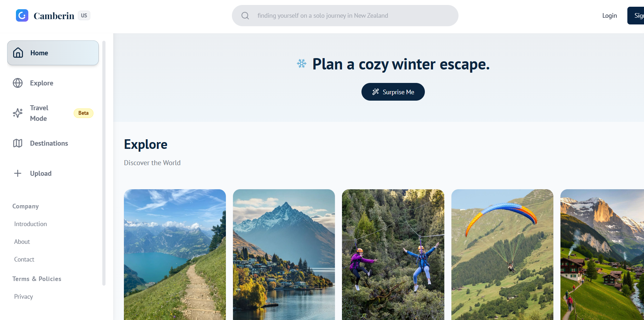Viewport: 644px width, 320px height.
Task: Click the Surprise Me button
Action: click(x=393, y=92)
